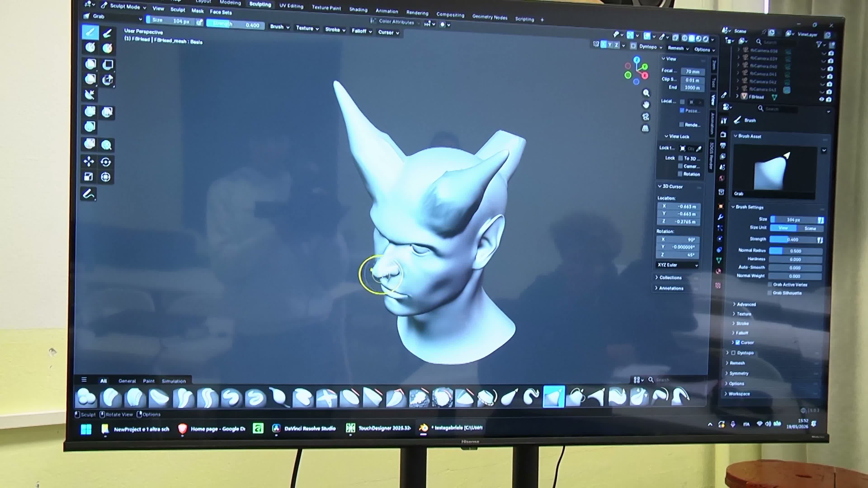Open the Falloff dropdown in header

[362, 31]
